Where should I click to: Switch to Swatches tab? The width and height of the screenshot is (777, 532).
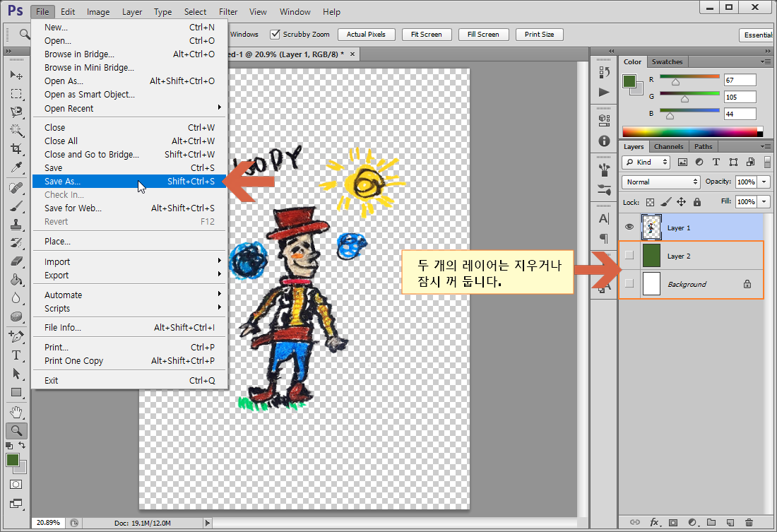667,62
